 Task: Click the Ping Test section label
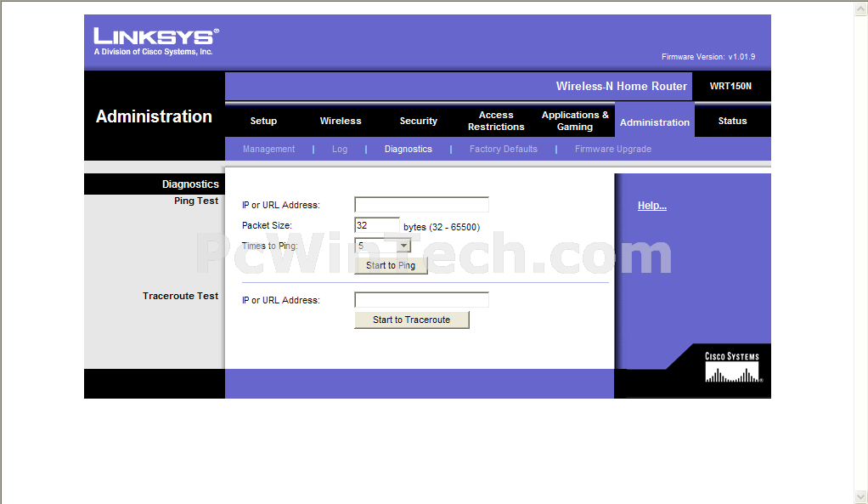pyautogui.click(x=196, y=201)
